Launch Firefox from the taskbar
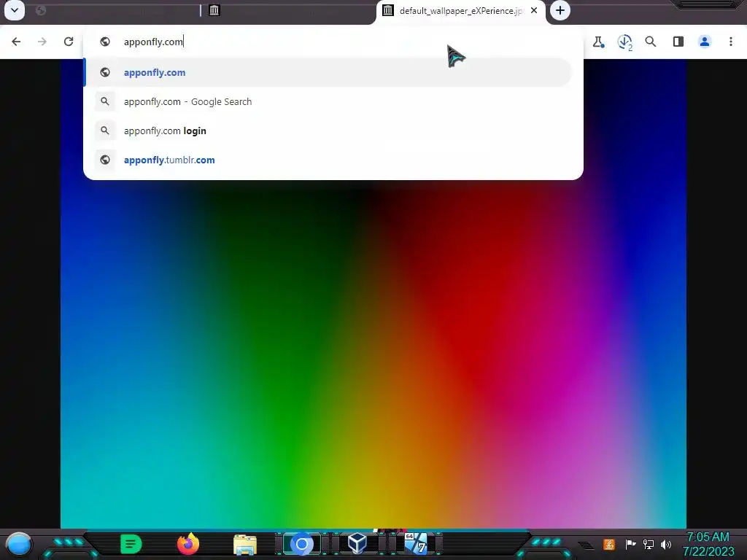Viewport: 747px width, 560px height. (188, 544)
